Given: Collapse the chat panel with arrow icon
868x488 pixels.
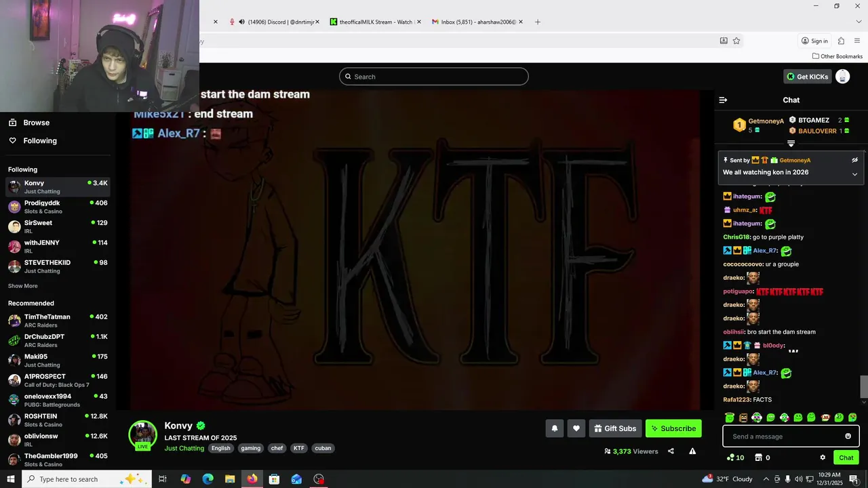Looking at the screenshot, I should click(x=723, y=100).
